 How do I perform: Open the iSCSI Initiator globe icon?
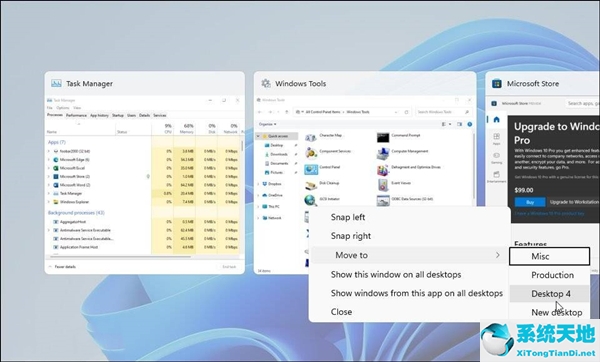(x=310, y=201)
